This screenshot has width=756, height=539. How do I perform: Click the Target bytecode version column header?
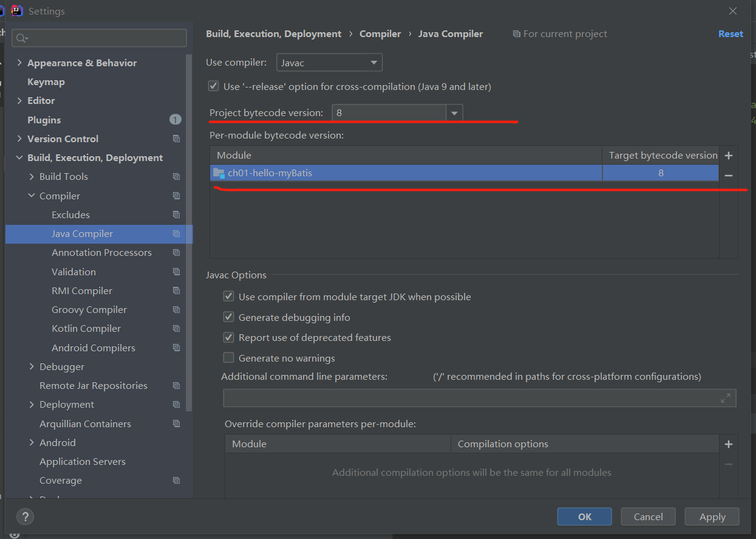661,156
